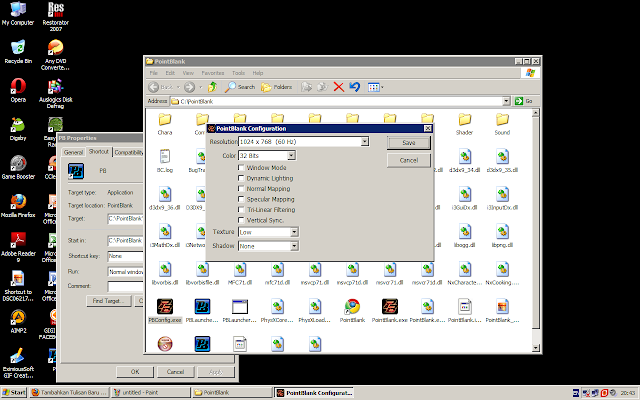The height and width of the screenshot is (400, 640).
Task: Open Search in Explorer toolbar
Action: (x=240, y=87)
